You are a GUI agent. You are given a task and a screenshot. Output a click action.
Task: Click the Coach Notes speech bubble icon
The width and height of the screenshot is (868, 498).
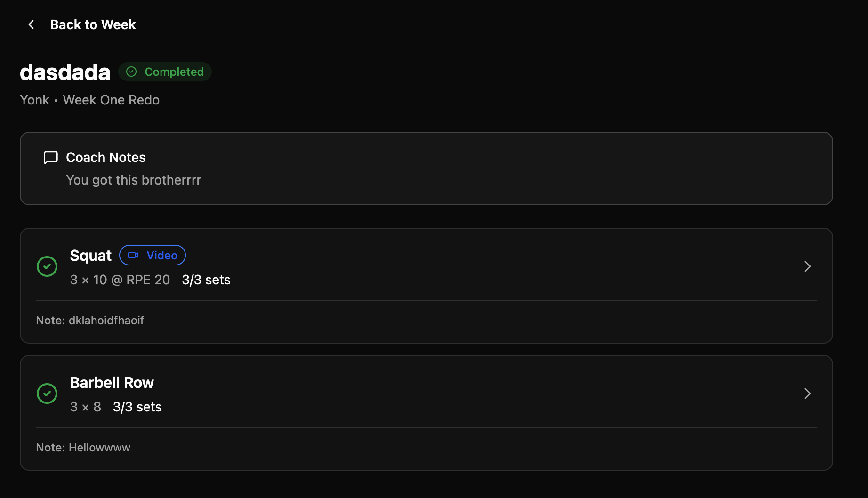pos(50,157)
